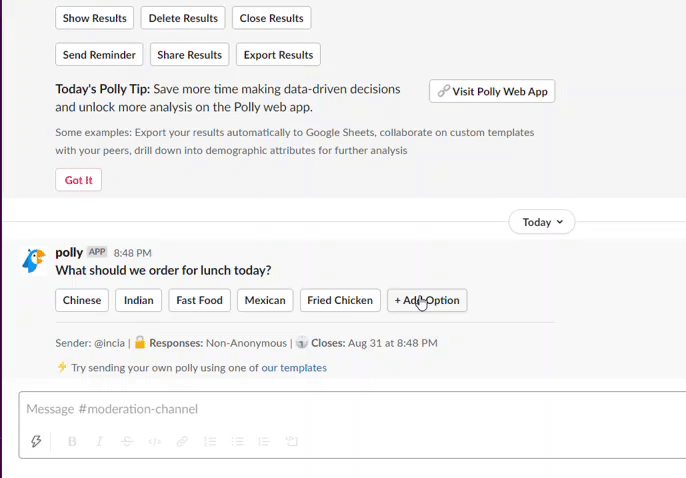Image resolution: width=686 pixels, height=478 pixels.
Task: Insert a code block
Action: pyautogui.click(x=292, y=441)
